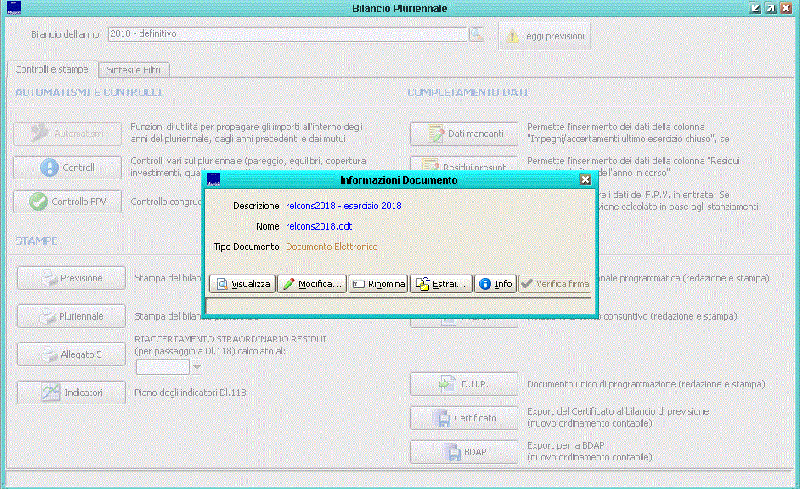Click the D.U.P. button
800x489 pixels.
pyautogui.click(x=464, y=384)
